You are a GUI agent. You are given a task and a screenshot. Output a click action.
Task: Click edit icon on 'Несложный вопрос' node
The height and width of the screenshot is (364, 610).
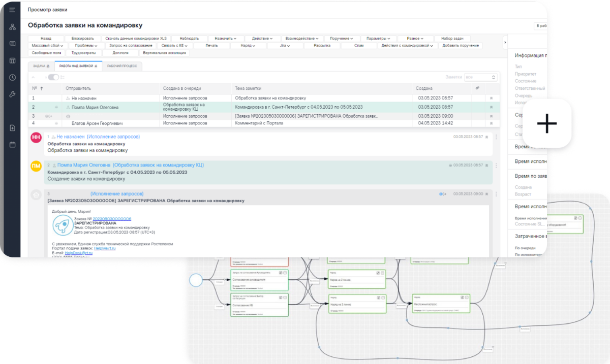[462, 297]
